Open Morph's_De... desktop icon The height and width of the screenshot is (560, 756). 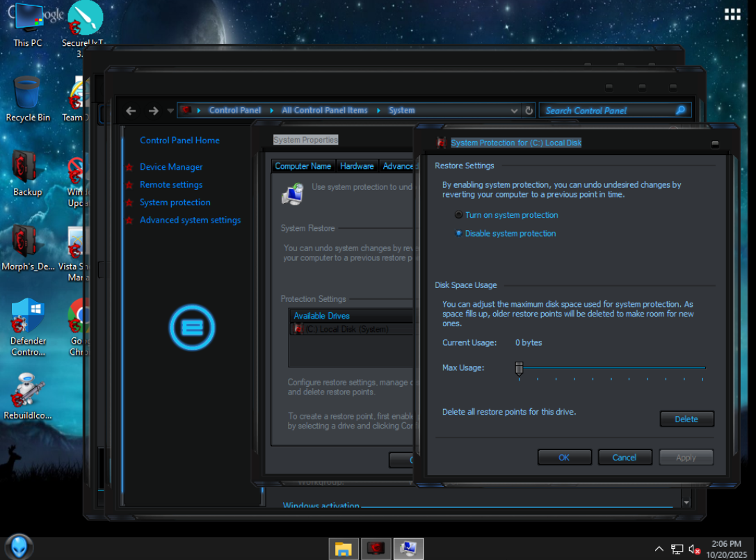coord(28,248)
